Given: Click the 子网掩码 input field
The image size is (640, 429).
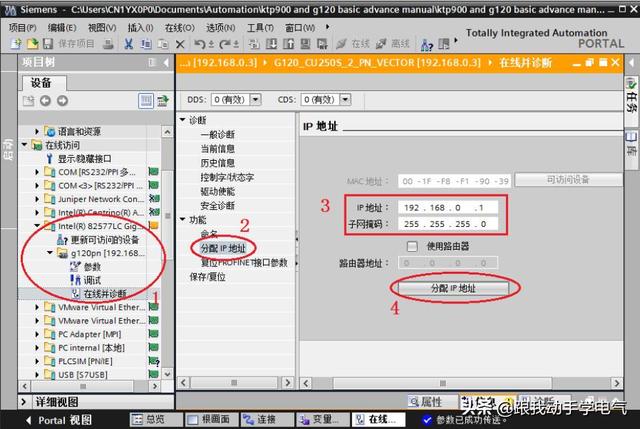Looking at the screenshot, I should coord(448,224).
